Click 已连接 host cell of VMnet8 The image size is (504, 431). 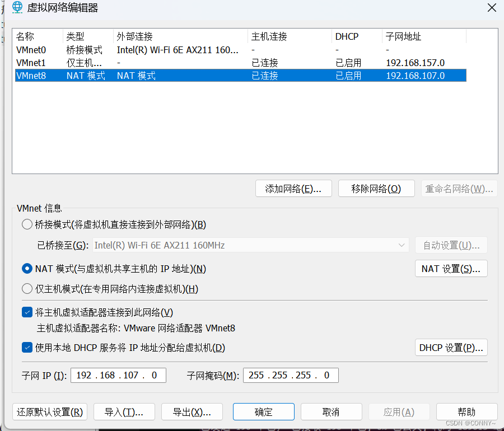pyautogui.click(x=265, y=76)
